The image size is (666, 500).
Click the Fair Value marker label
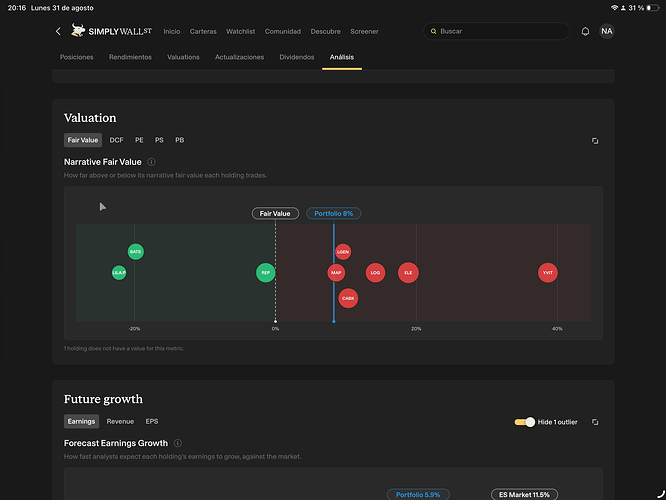[x=275, y=213]
